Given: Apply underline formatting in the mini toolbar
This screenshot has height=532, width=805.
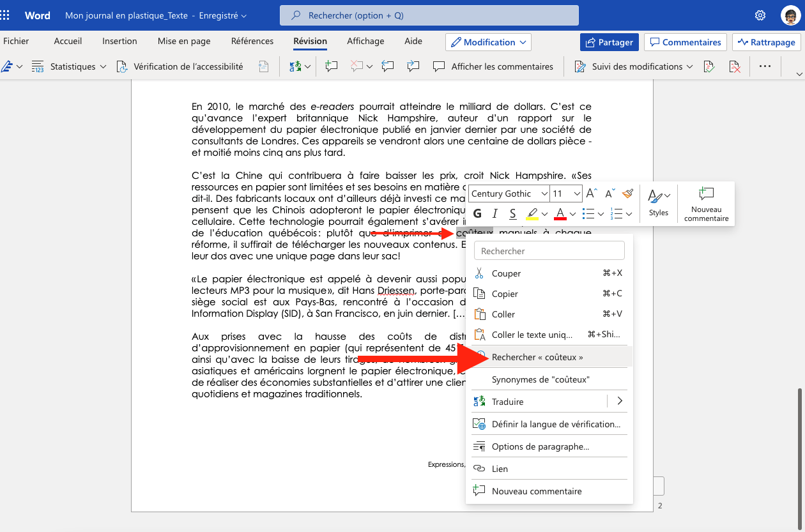Looking at the screenshot, I should [512, 213].
